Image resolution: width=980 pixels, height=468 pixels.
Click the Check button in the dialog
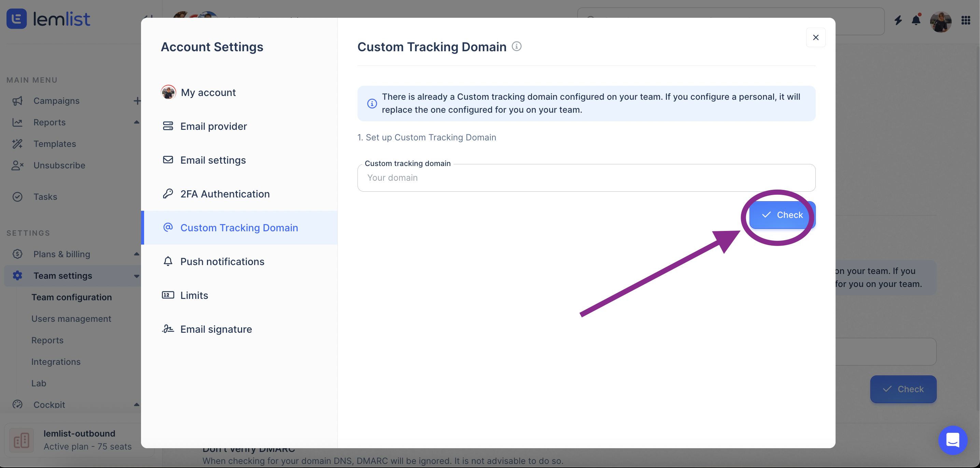(x=782, y=215)
